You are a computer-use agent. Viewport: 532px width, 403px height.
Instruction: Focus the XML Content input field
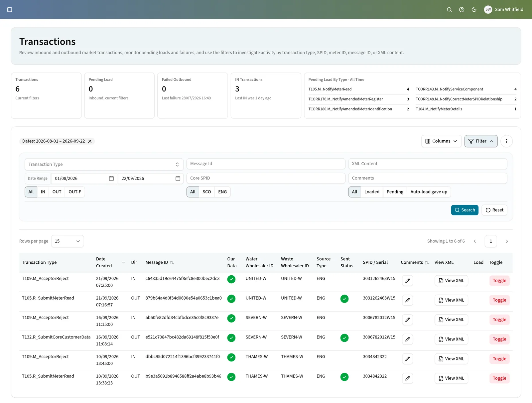tap(428, 164)
